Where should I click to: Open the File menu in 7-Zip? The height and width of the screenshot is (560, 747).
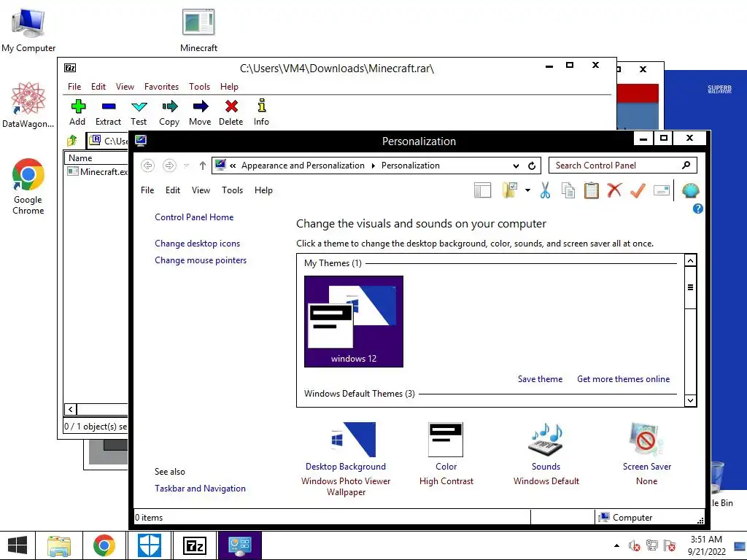(x=74, y=87)
